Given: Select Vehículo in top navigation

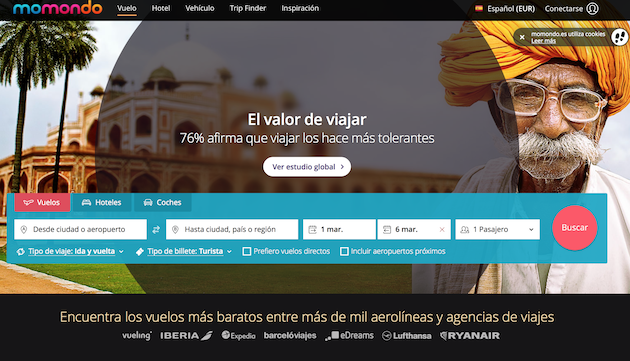Looking at the screenshot, I should [199, 8].
